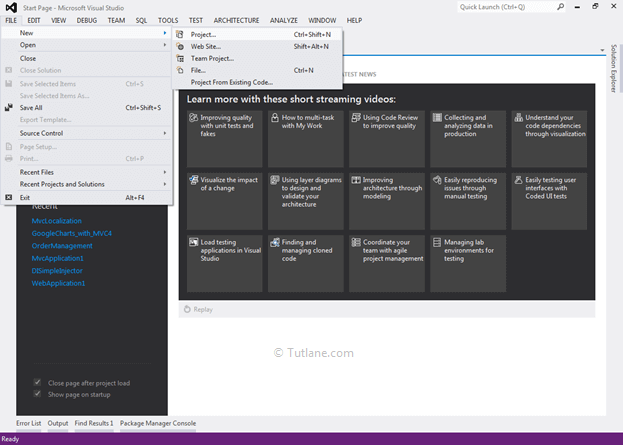Viewport: 623px width, 445px height.
Task: Toggle Close page after project load checkbox
Action: click(x=37, y=383)
